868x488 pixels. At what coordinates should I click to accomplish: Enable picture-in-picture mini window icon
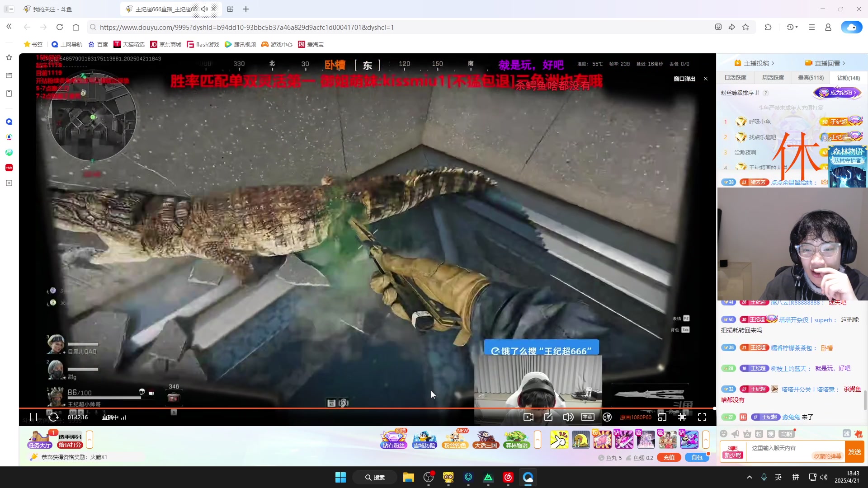662,417
